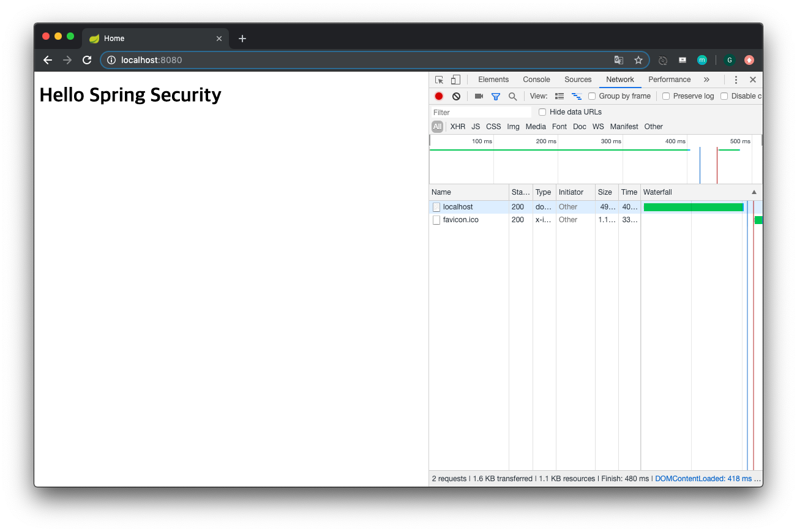Sort requests by Name column
Viewport: 797px width, 532px height.
(470, 192)
